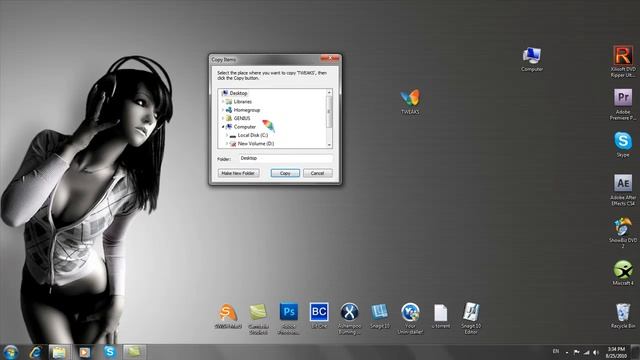Image resolution: width=640 pixels, height=360 pixels.
Task: Open the network signal tray icon
Action: [586, 352]
